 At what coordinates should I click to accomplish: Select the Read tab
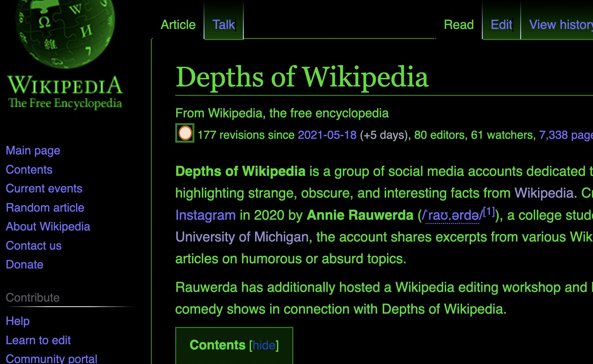click(x=459, y=25)
